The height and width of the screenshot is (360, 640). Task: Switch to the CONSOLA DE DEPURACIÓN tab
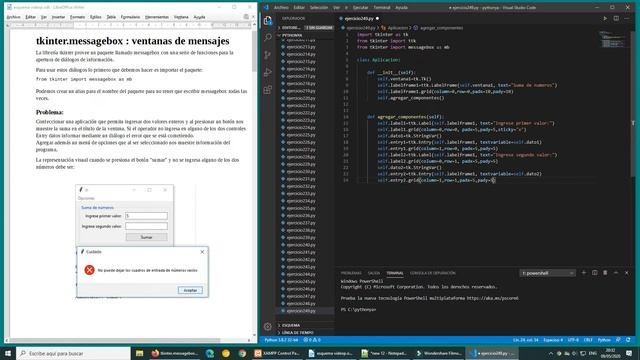[x=433, y=273]
